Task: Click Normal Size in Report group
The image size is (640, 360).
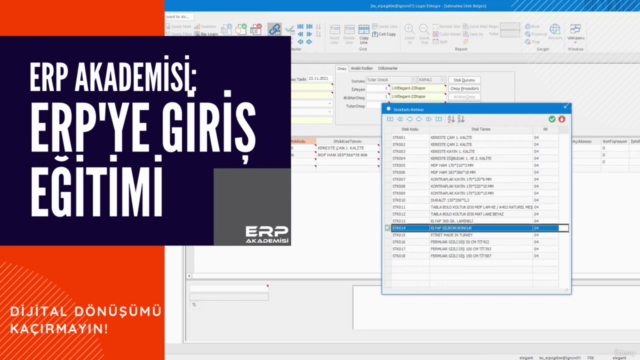Action: click(x=447, y=27)
